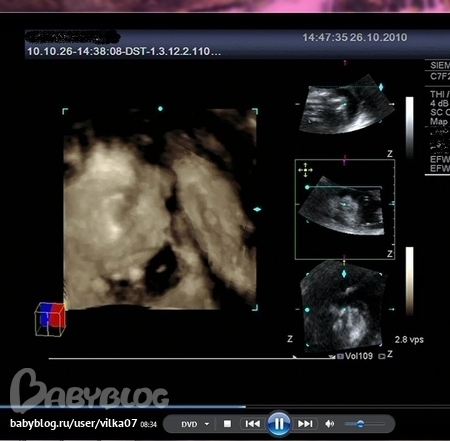This screenshot has width=450, height=441.
Task: Click the cyan diamond marker above the 3D render
Action: point(160,109)
